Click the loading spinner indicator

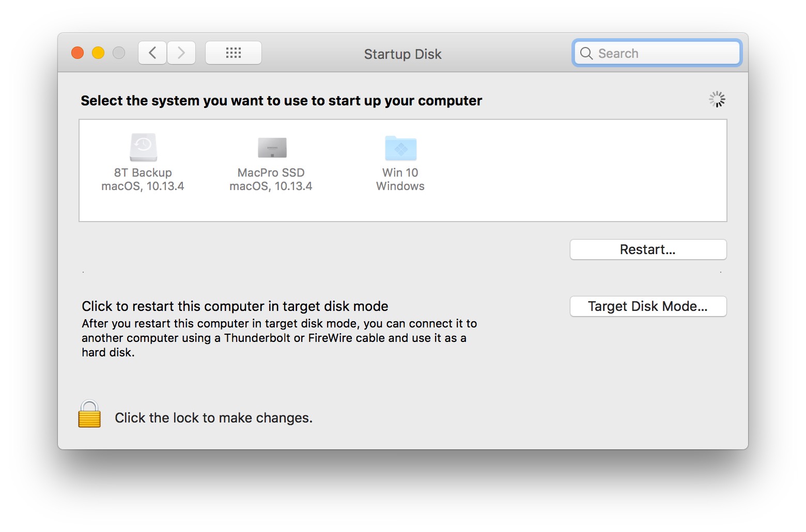point(717,99)
